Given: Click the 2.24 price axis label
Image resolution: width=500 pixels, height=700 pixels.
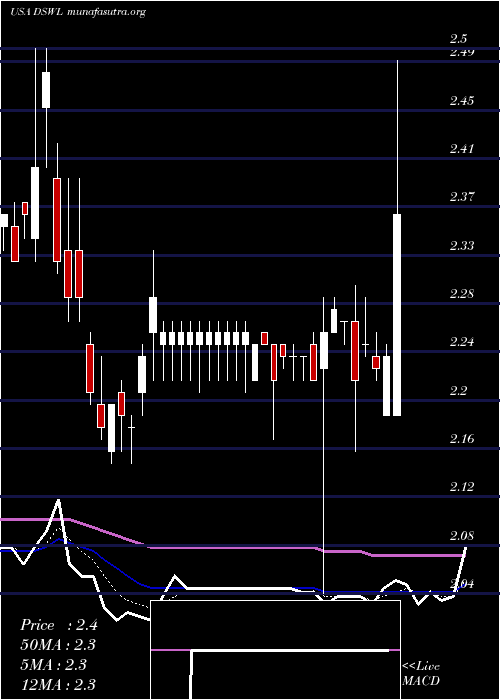Looking at the screenshot, I should coord(462,342).
